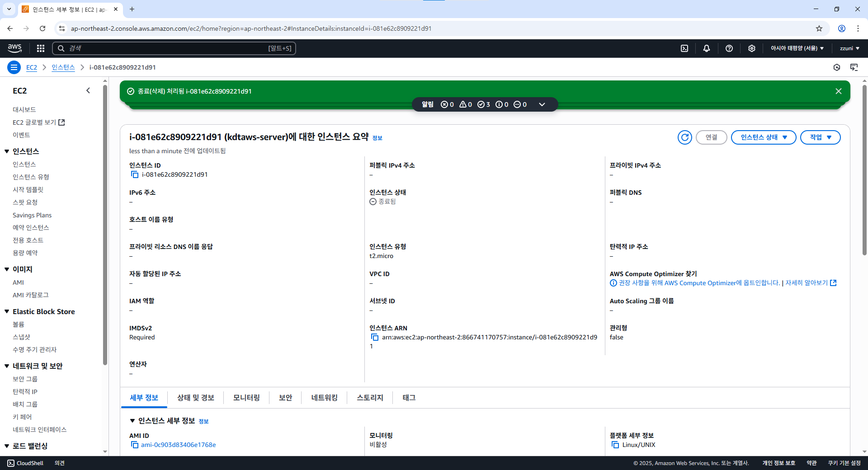868x470 pixels.
Task: Open the Asia Pacific (Seoul) region selector
Action: (x=797, y=48)
